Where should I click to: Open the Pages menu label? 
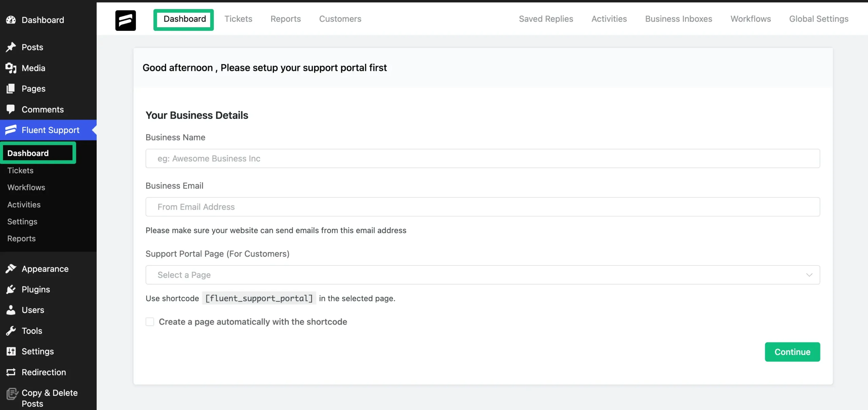(x=33, y=89)
